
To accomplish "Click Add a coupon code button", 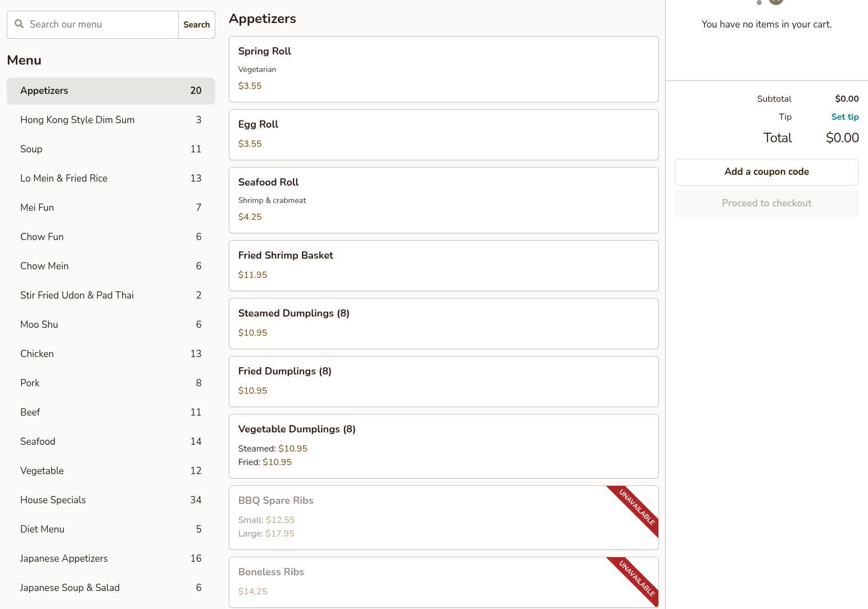I will pos(766,172).
